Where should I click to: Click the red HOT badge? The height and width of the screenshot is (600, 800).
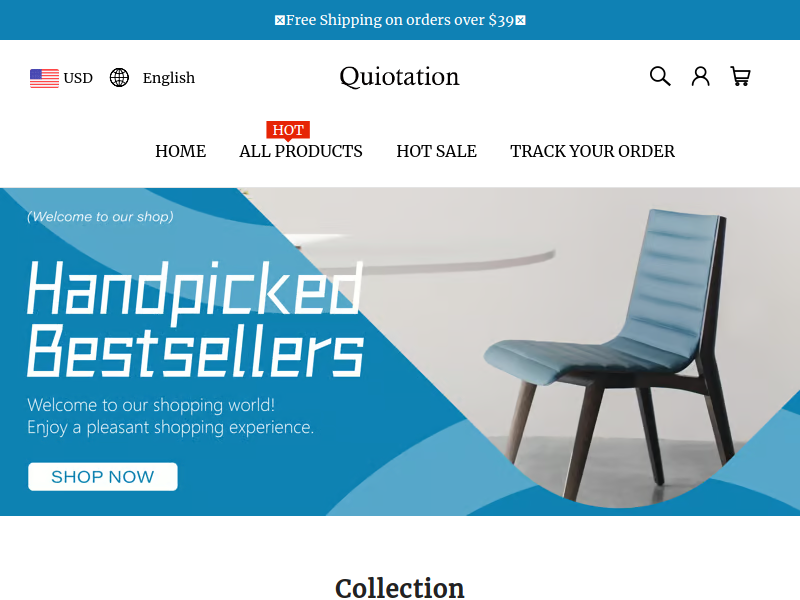288,131
